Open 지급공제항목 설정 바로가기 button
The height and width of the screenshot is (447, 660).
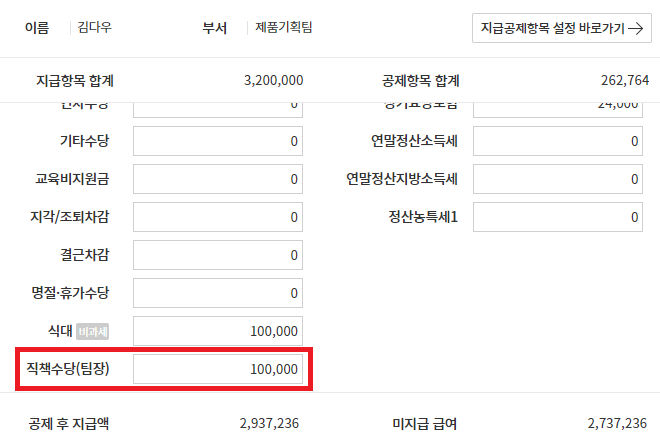point(561,28)
